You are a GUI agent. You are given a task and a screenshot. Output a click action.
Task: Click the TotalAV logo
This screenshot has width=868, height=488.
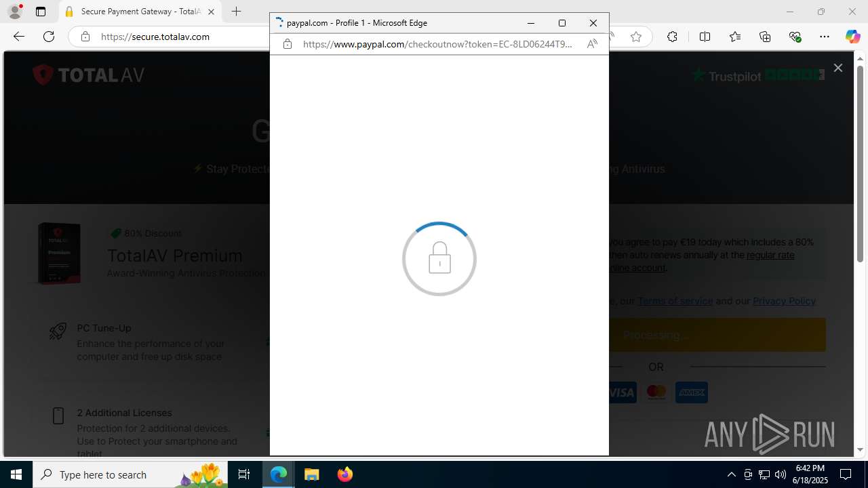[x=89, y=75]
